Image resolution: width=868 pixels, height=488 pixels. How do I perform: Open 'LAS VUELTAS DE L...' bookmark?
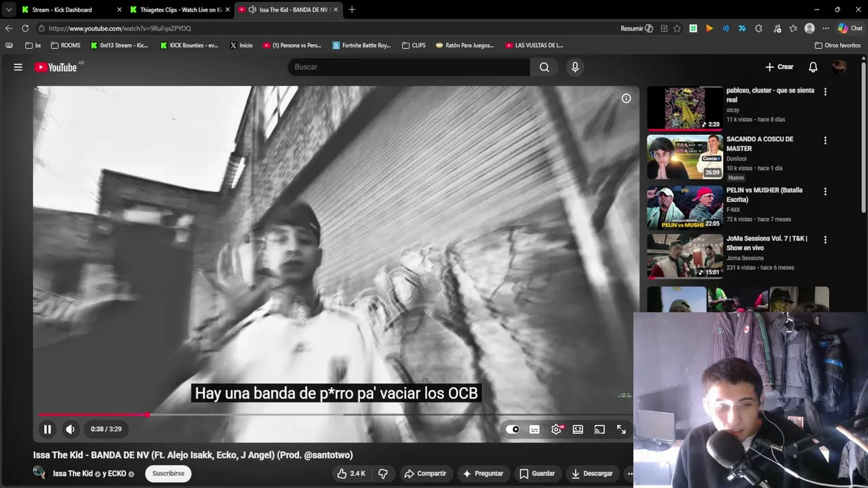coord(534,45)
